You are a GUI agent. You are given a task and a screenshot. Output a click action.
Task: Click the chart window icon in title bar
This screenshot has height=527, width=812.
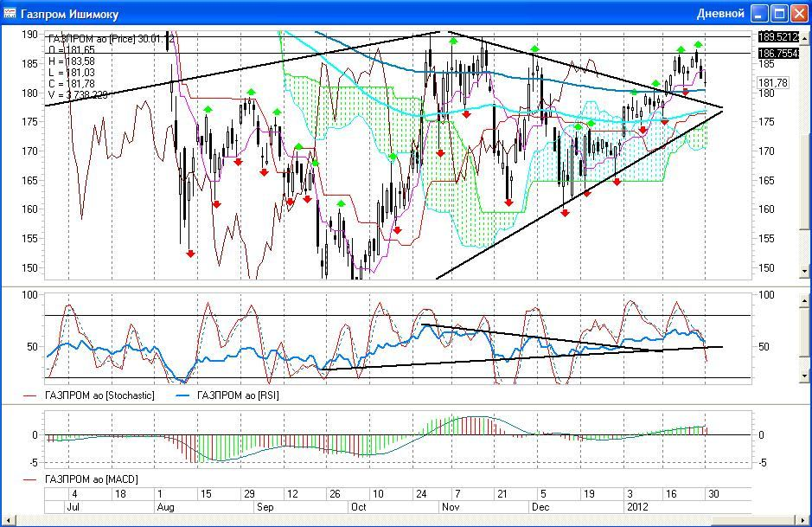tap(10, 13)
